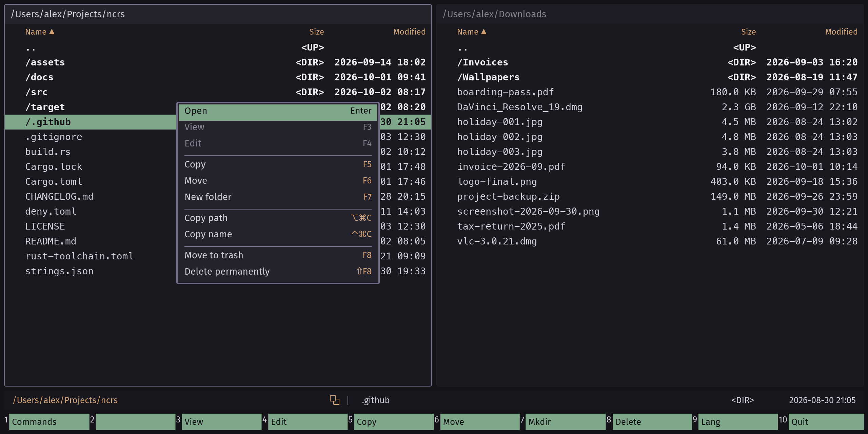Viewport: 868px width, 434px height.
Task: Select the /Wallpapers folder in Downloads
Action: coord(650,77)
